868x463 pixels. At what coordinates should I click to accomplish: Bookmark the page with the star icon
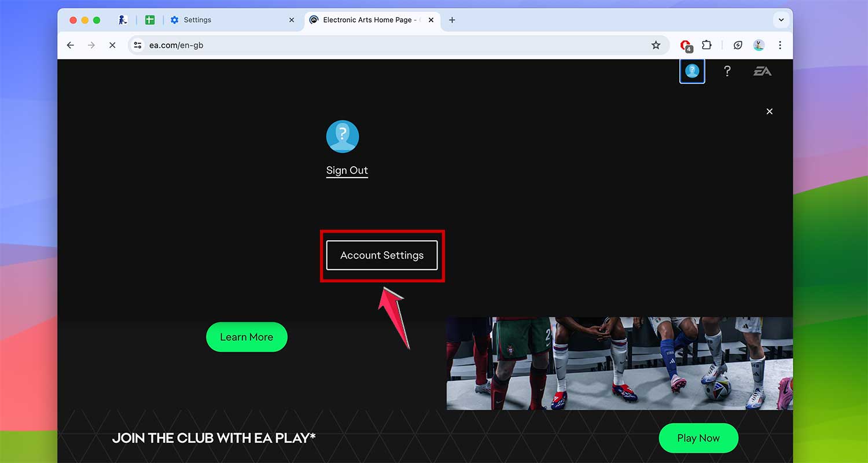pyautogui.click(x=656, y=45)
